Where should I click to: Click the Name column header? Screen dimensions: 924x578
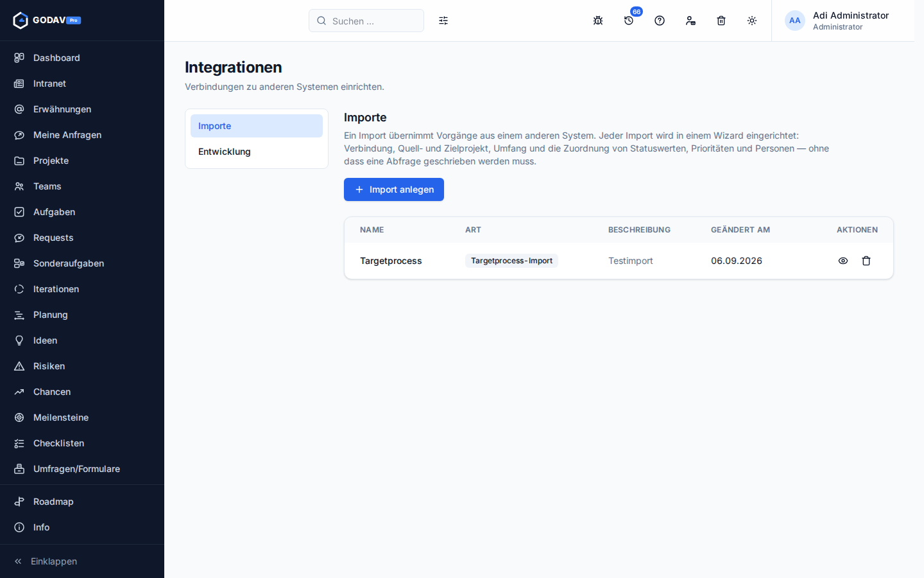[372, 230]
